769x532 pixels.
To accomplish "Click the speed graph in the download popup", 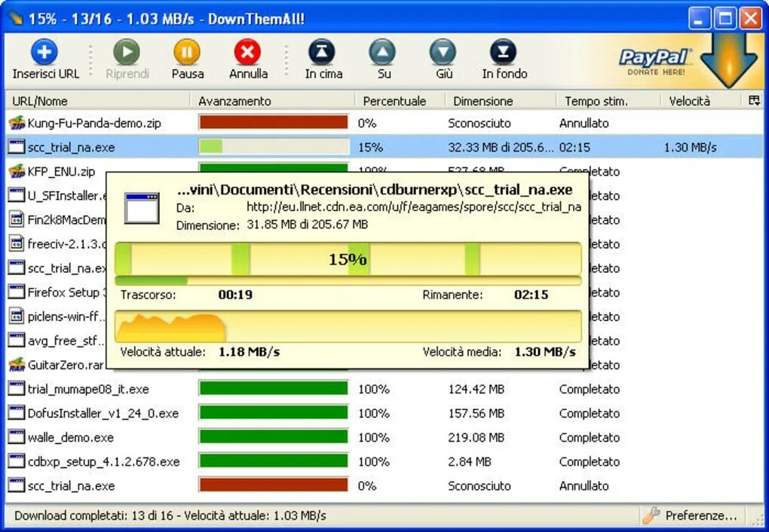I will tap(347, 326).
